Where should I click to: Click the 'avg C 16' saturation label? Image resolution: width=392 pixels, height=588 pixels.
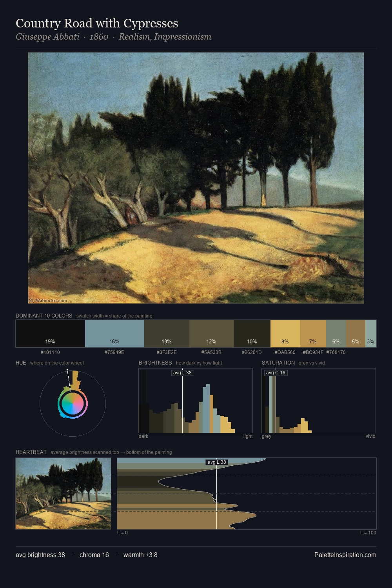[x=276, y=373]
